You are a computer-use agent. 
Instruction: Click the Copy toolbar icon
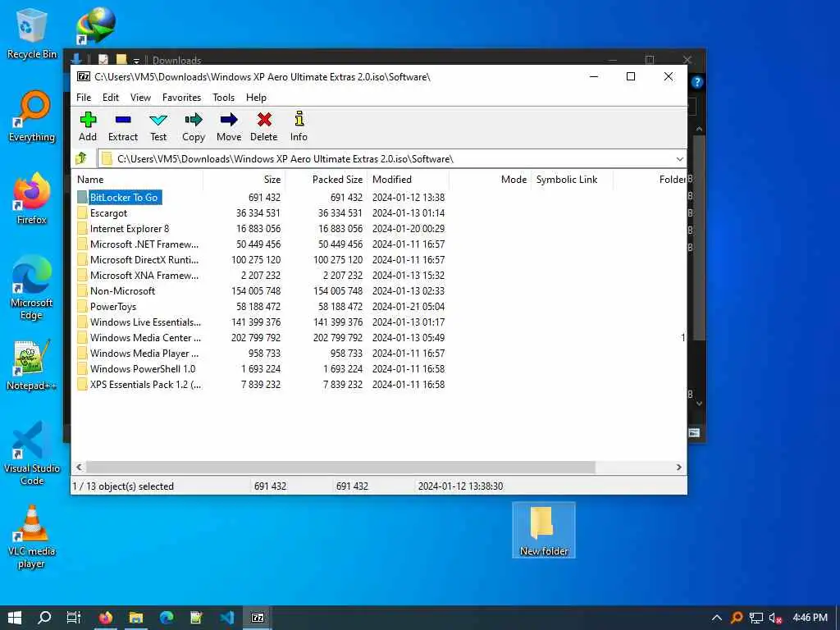pyautogui.click(x=194, y=126)
